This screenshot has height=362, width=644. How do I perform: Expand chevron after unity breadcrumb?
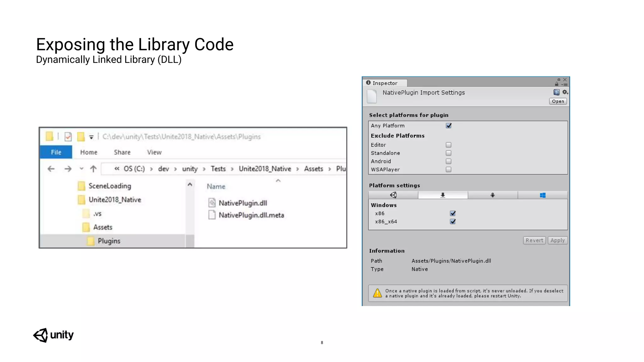point(204,169)
